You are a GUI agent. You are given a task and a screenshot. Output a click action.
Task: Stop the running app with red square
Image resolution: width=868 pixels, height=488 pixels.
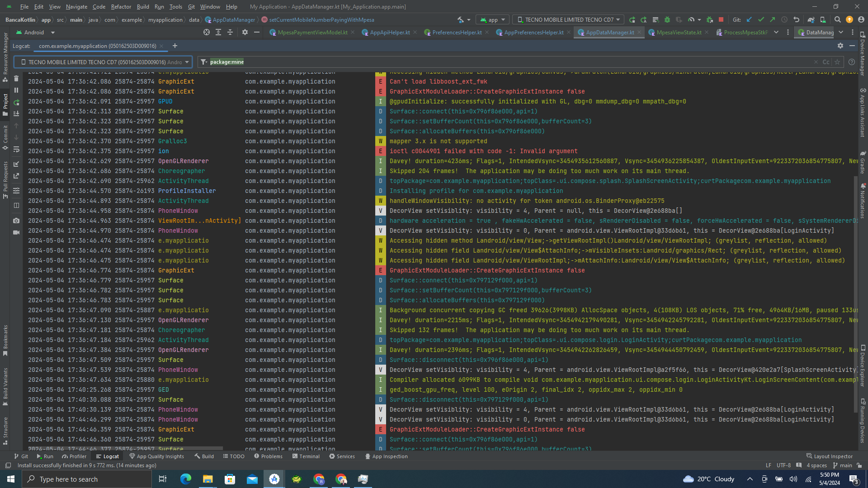(721, 20)
